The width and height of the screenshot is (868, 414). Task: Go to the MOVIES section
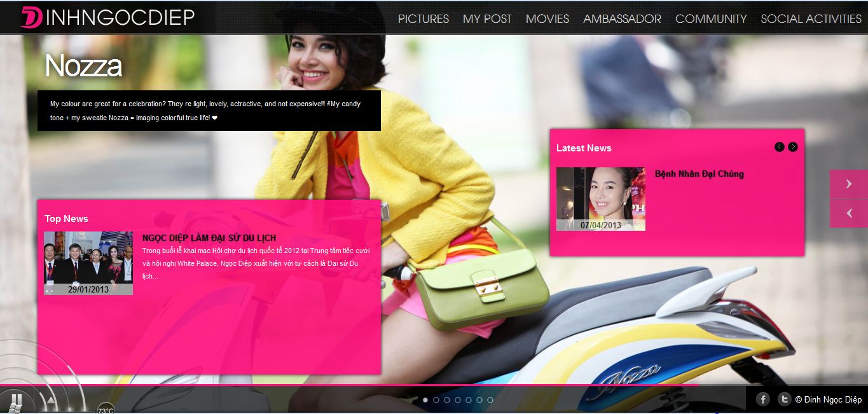548,19
